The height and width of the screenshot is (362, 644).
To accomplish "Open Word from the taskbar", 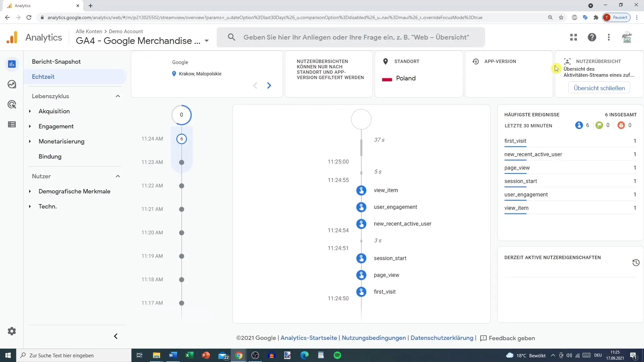I will pos(173,355).
